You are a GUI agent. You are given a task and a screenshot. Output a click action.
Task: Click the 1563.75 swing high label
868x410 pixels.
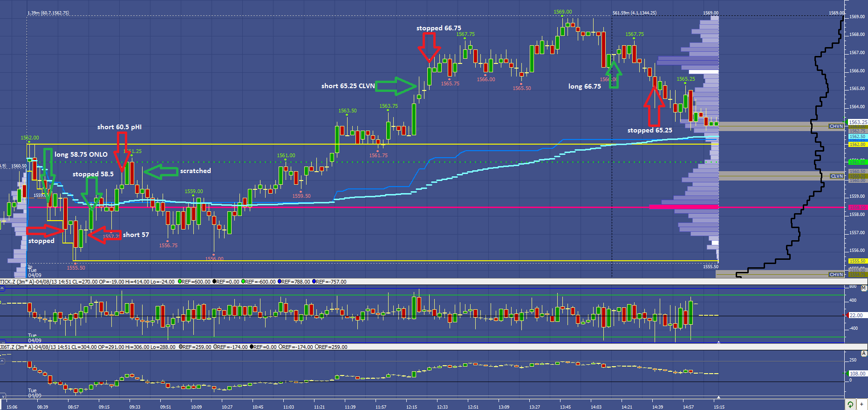[389, 106]
